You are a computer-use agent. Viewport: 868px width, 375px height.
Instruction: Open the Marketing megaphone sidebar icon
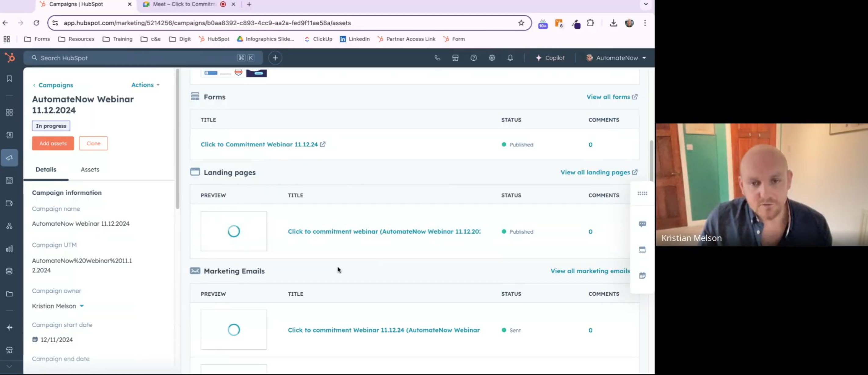9,158
